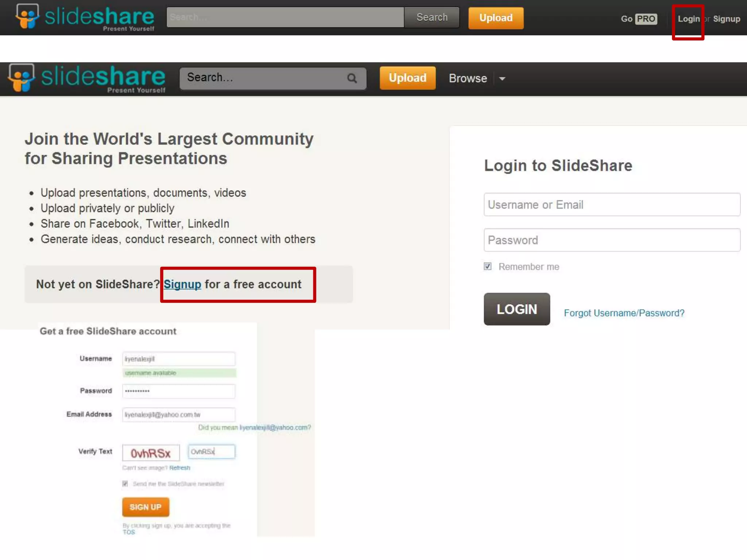The image size is (747, 560).
Task: Expand the Browse dropdown arrow
Action: 502,78
